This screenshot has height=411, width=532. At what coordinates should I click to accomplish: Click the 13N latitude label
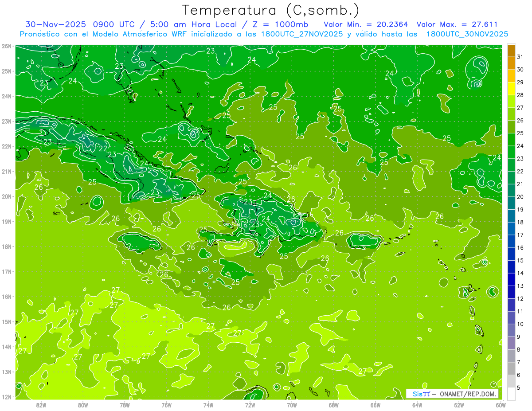click(7, 372)
